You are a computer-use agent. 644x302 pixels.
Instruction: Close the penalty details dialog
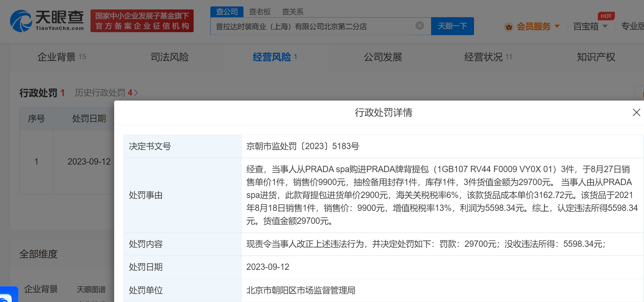(x=636, y=113)
